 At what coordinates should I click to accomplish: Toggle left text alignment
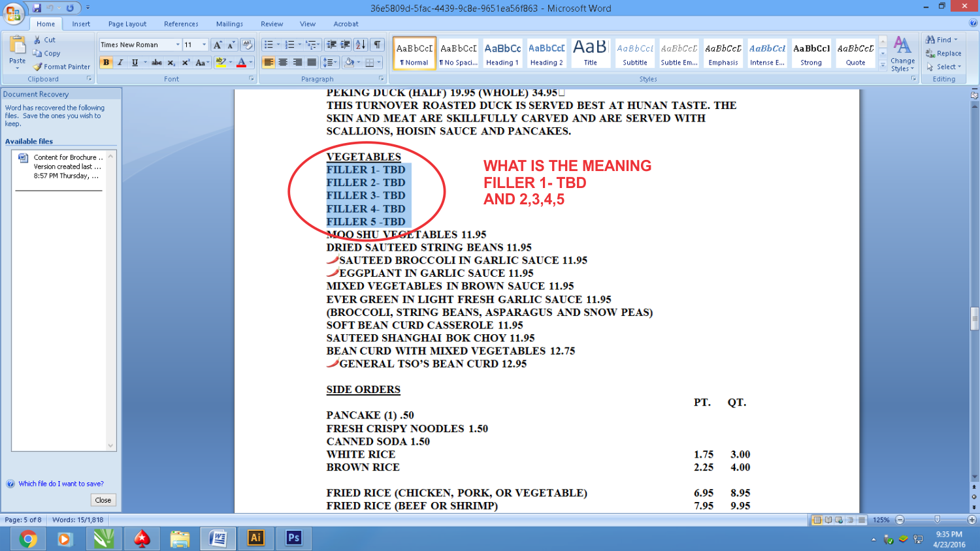(x=269, y=63)
